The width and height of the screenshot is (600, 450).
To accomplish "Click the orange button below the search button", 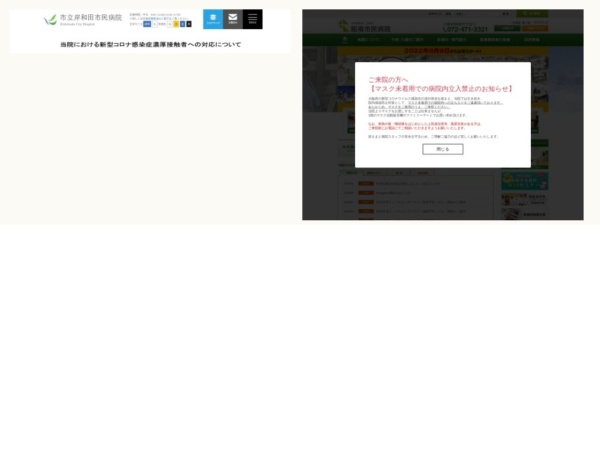I will coord(535,28).
